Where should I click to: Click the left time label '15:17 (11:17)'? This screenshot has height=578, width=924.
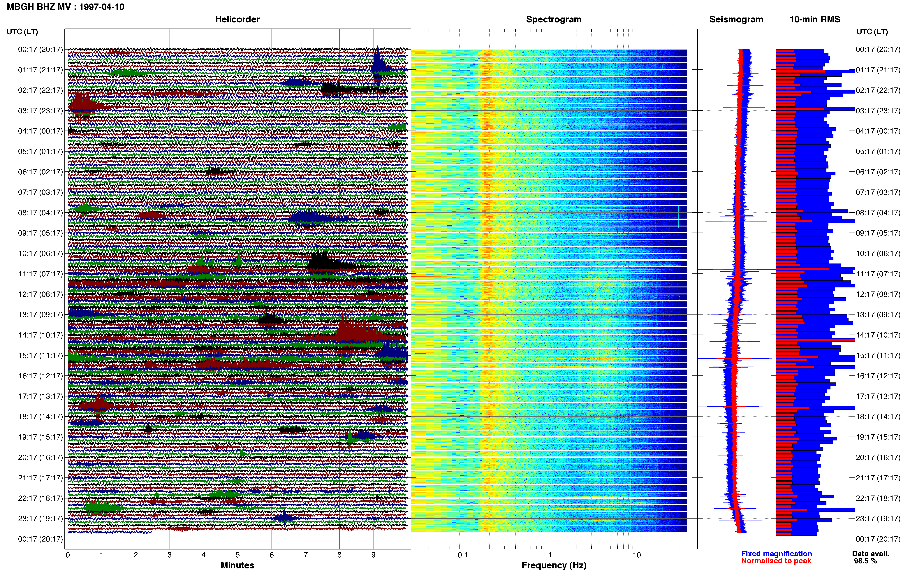[x=41, y=356]
